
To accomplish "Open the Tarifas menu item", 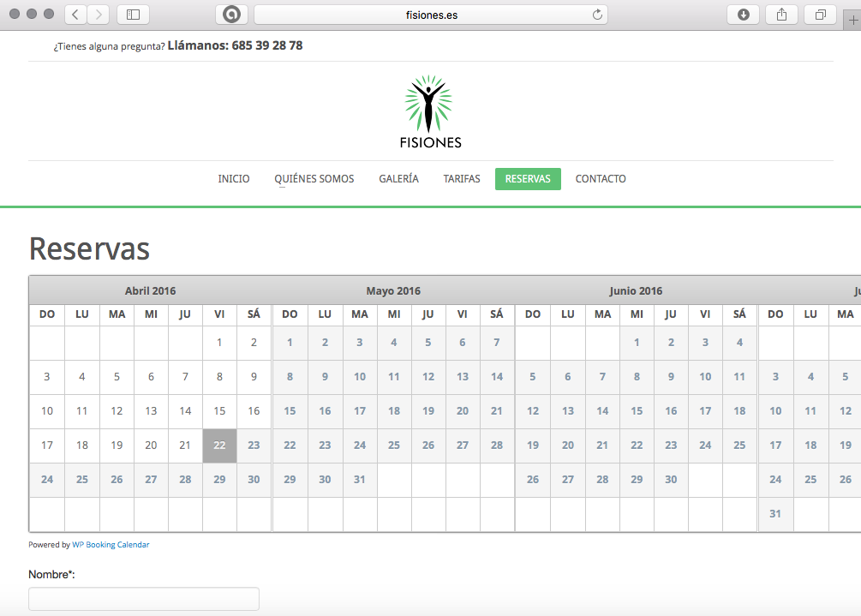I will pyautogui.click(x=462, y=179).
